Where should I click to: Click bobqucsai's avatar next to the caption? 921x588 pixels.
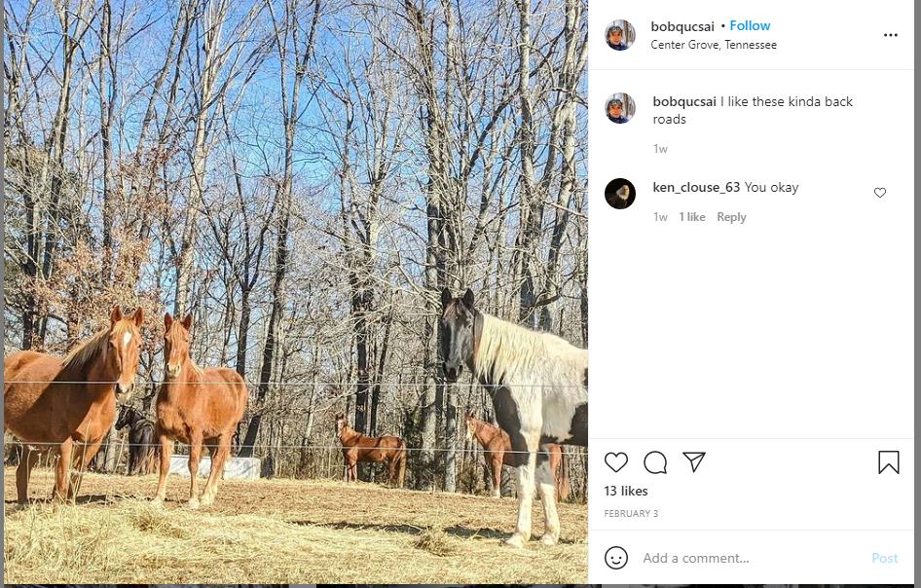[620, 108]
